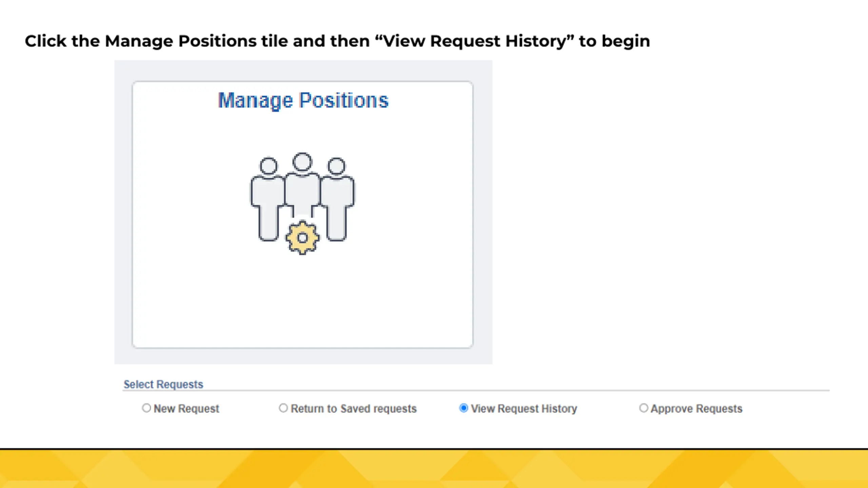Select View Request History radio button

click(463, 408)
